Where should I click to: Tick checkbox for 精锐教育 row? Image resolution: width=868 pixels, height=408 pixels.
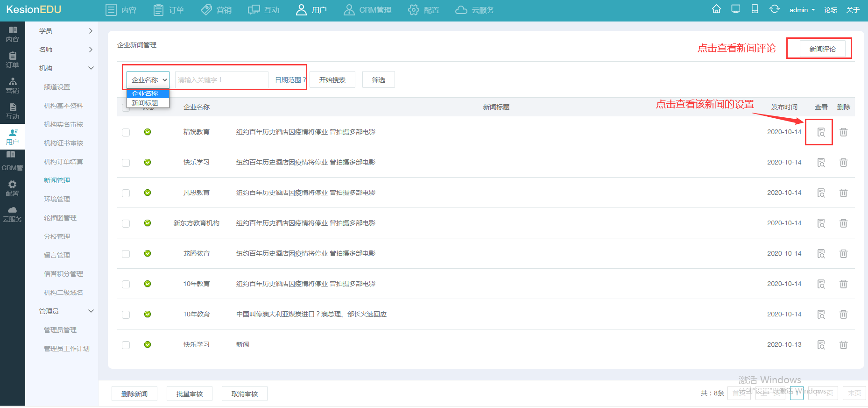click(x=126, y=132)
